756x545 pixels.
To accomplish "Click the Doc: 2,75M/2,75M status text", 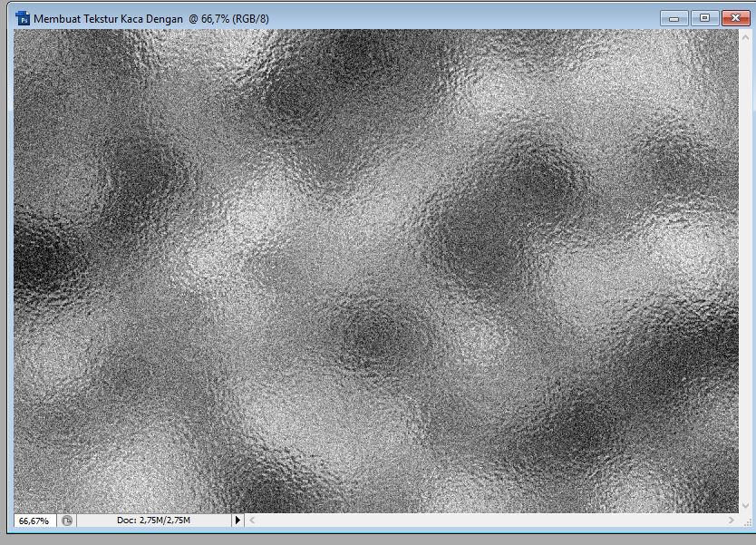I will pos(153,521).
